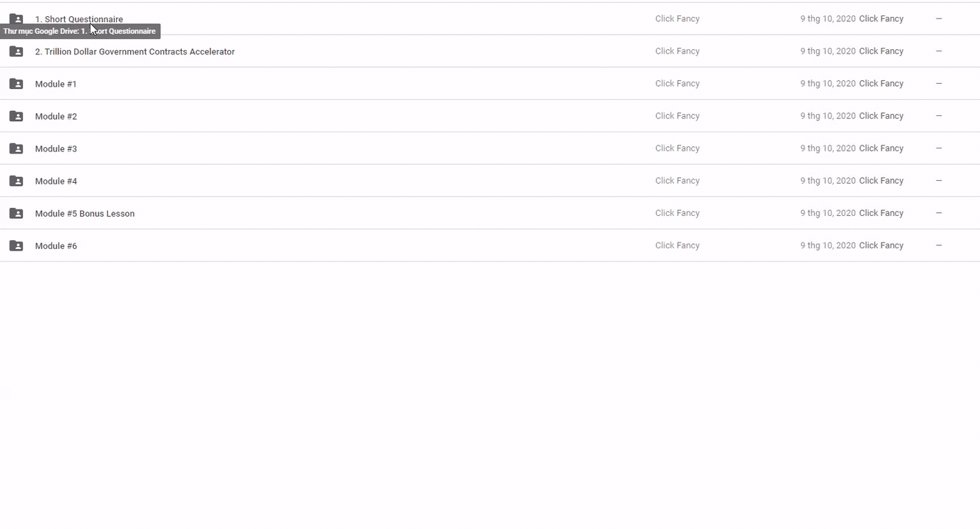Select the Module #3 folder name
Image resolution: width=980 pixels, height=529 pixels.
click(x=56, y=148)
